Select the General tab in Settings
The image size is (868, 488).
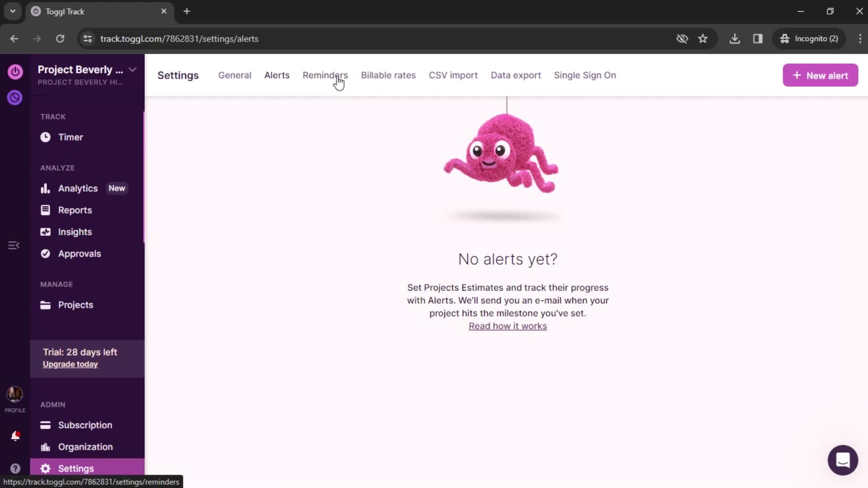[234, 75]
